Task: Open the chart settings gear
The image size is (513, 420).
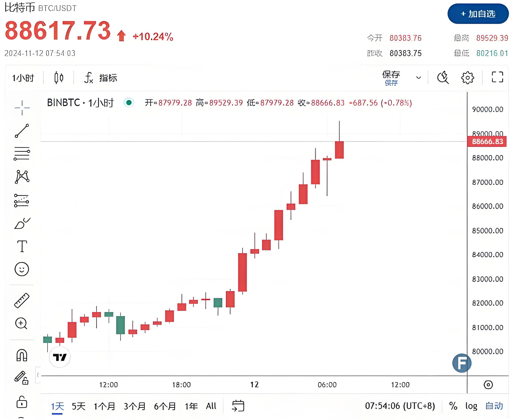Action: (467, 78)
